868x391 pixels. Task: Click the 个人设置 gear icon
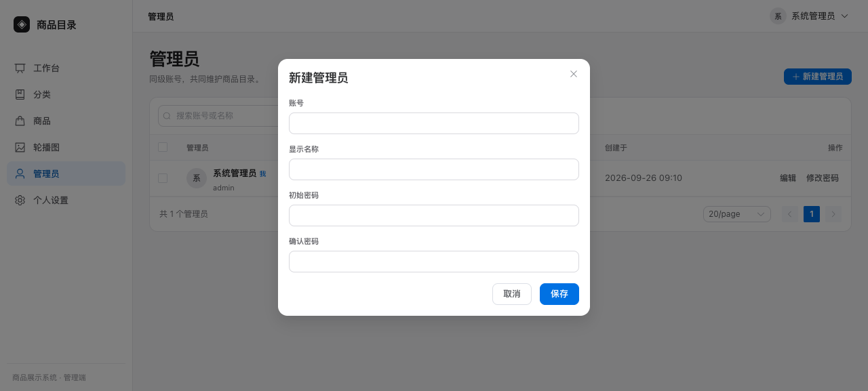coord(20,201)
